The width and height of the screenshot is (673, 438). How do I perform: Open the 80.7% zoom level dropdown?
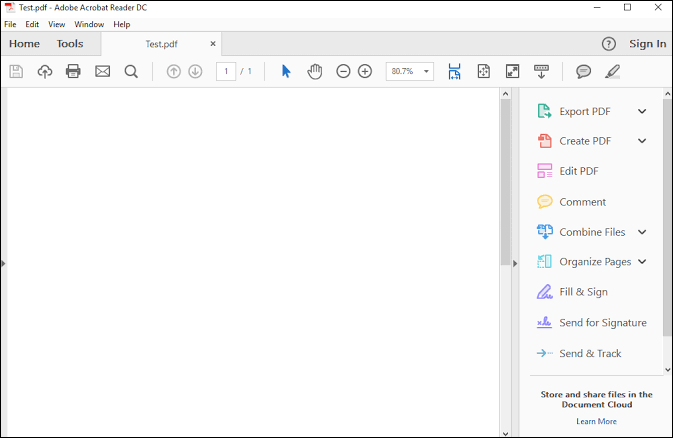click(x=426, y=71)
